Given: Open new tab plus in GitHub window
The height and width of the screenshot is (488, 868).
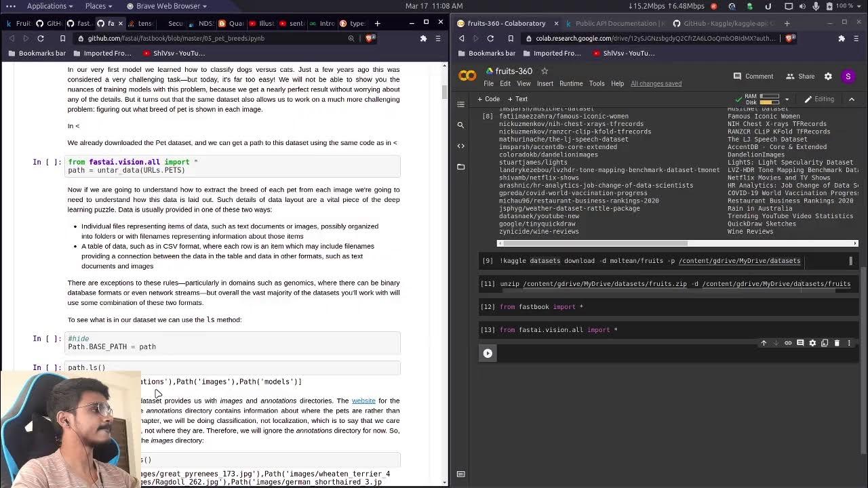Looking at the screenshot, I should pos(378,23).
